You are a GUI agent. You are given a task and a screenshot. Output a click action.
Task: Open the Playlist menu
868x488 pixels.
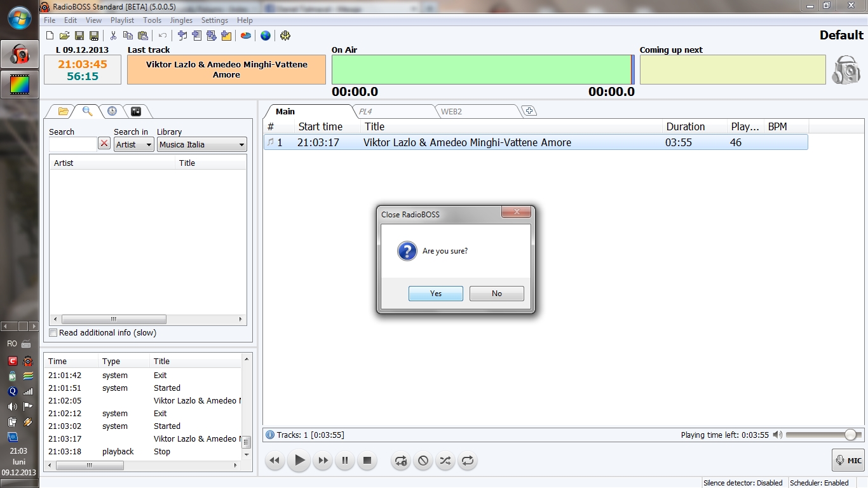122,20
